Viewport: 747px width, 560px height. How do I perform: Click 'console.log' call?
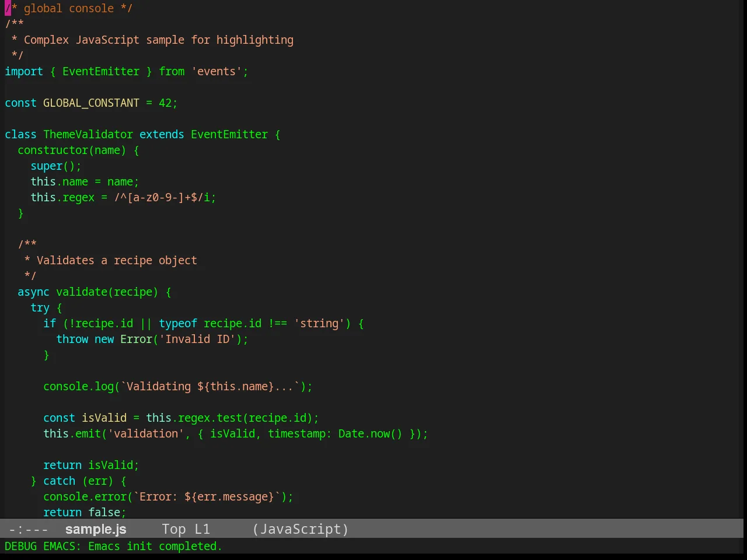[78, 386]
